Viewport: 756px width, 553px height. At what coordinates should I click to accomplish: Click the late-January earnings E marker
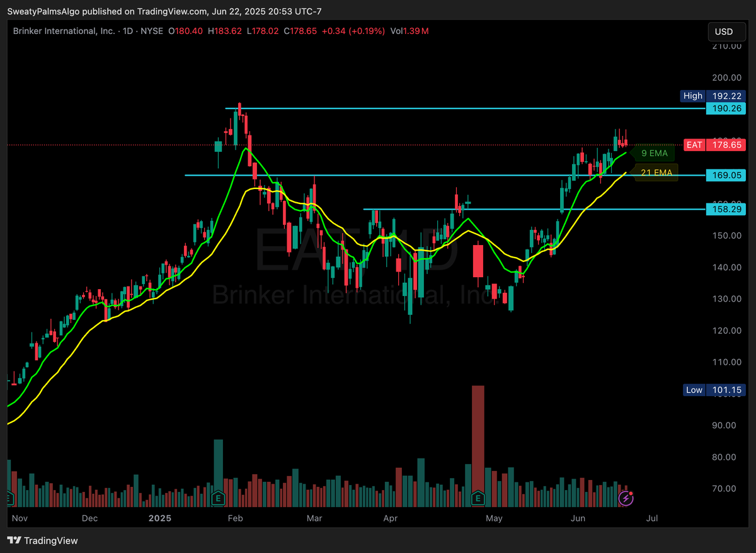coord(219,498)
